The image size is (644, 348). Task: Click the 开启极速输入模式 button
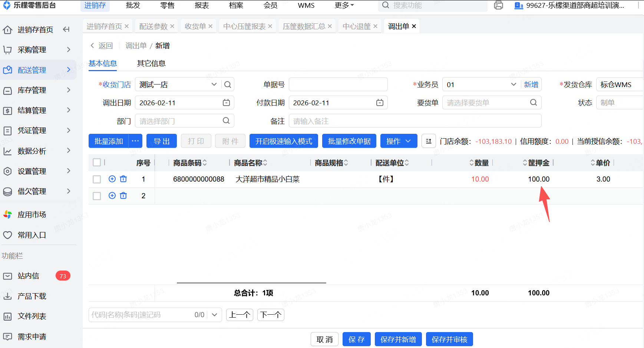284,141
